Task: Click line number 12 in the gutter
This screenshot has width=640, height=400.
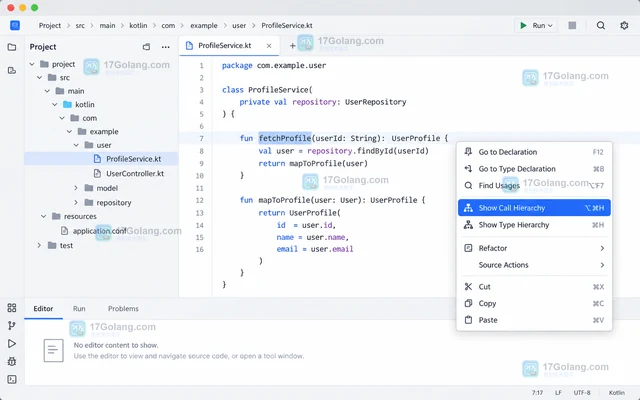Action: [200, 200]
